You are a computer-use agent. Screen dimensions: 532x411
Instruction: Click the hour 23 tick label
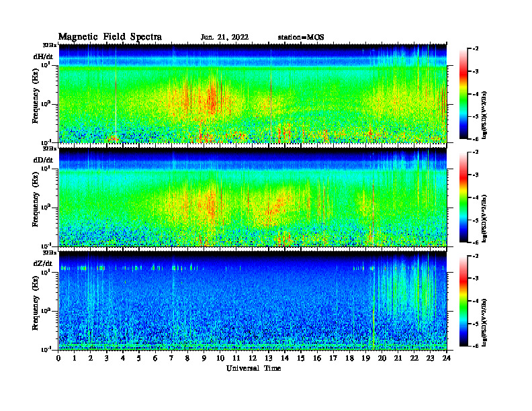[x=430, y=358]
